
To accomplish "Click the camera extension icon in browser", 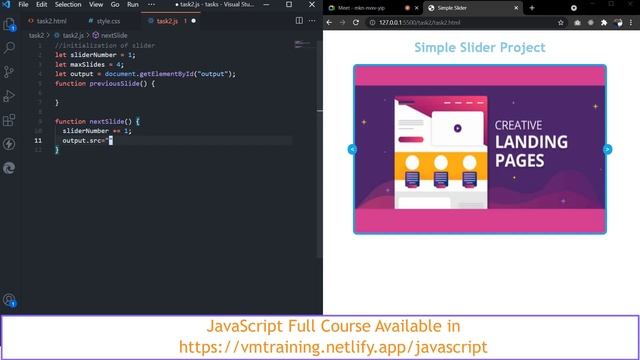I will click(x=577, y=23).
